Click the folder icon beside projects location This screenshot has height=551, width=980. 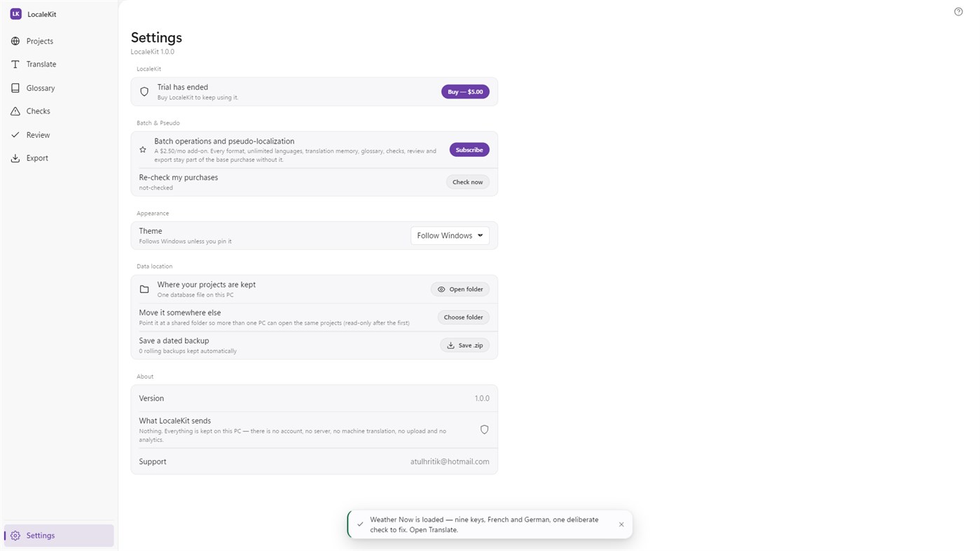point(144,289)
